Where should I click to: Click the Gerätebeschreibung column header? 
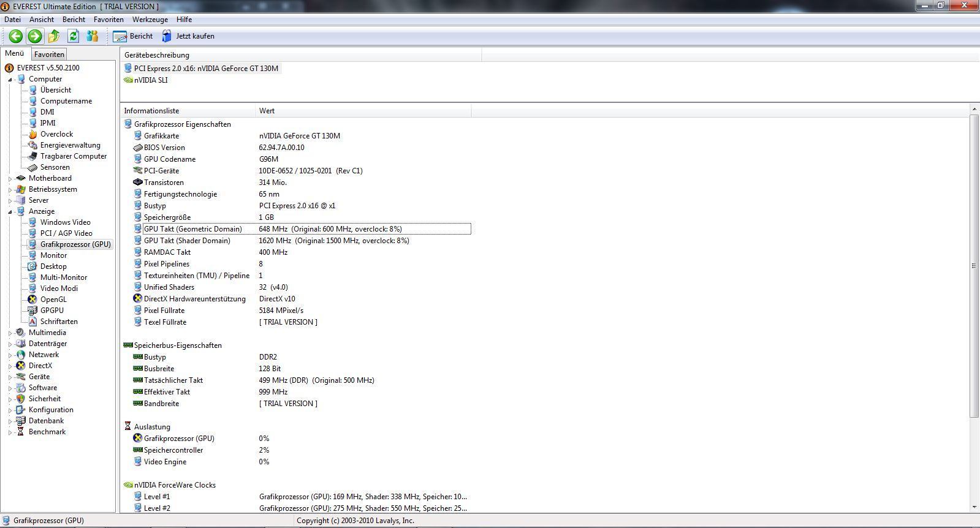(x=301, y=55)
